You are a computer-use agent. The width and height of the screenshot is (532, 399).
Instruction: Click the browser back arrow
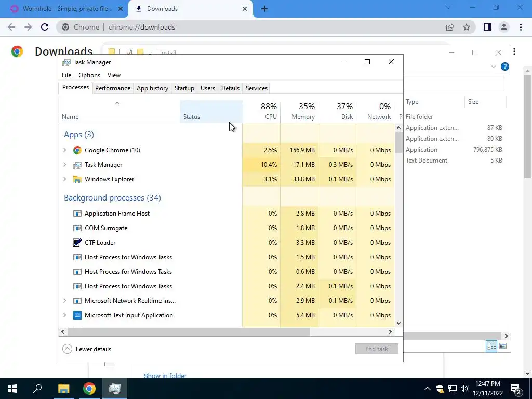tap(11, 27)
